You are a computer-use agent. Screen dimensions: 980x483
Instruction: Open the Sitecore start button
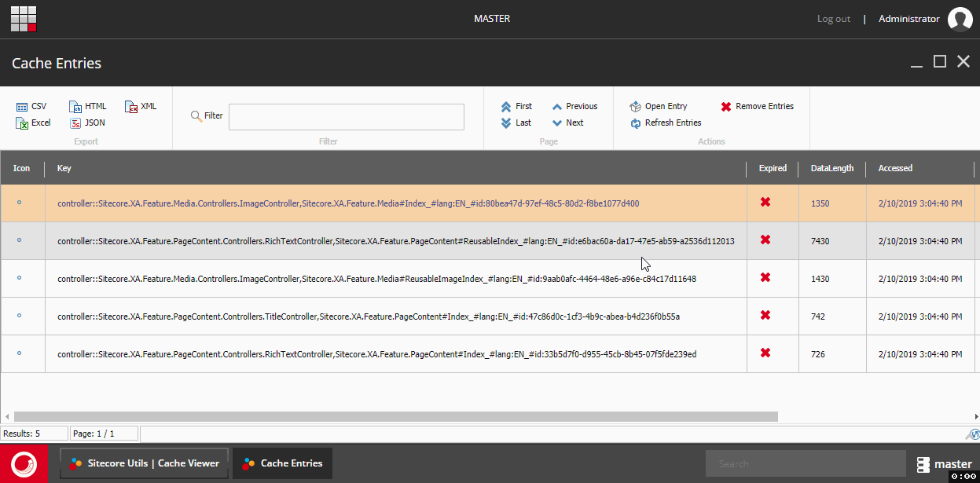coord(24,463)
